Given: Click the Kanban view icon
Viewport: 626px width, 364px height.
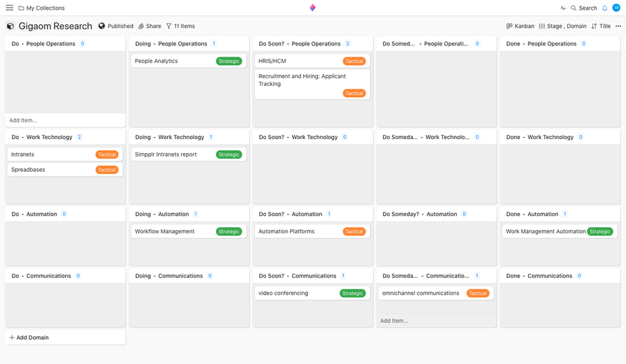Looking at the screenshot, I should (x=509, y=26).
